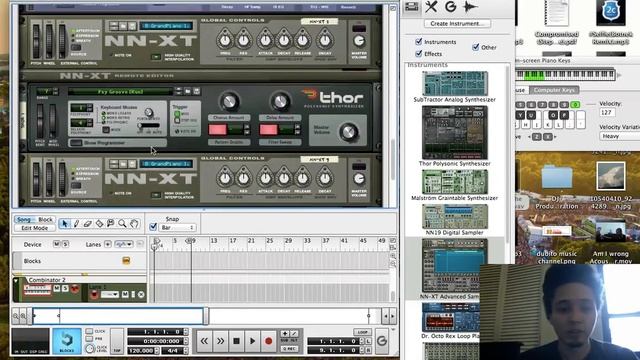The height and width of the screenshot is (360, 640).
Task: Add a new lane with plus button
Action: click(107, 244)
